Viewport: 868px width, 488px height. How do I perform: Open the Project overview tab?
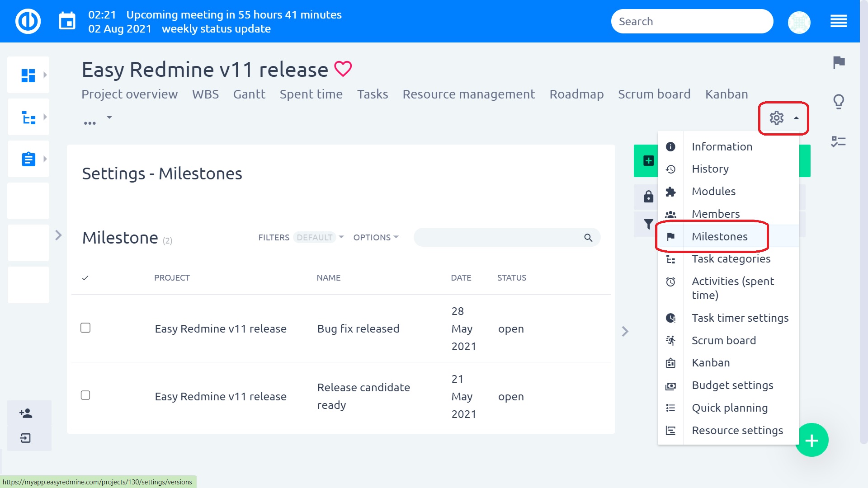coord(129,94)
